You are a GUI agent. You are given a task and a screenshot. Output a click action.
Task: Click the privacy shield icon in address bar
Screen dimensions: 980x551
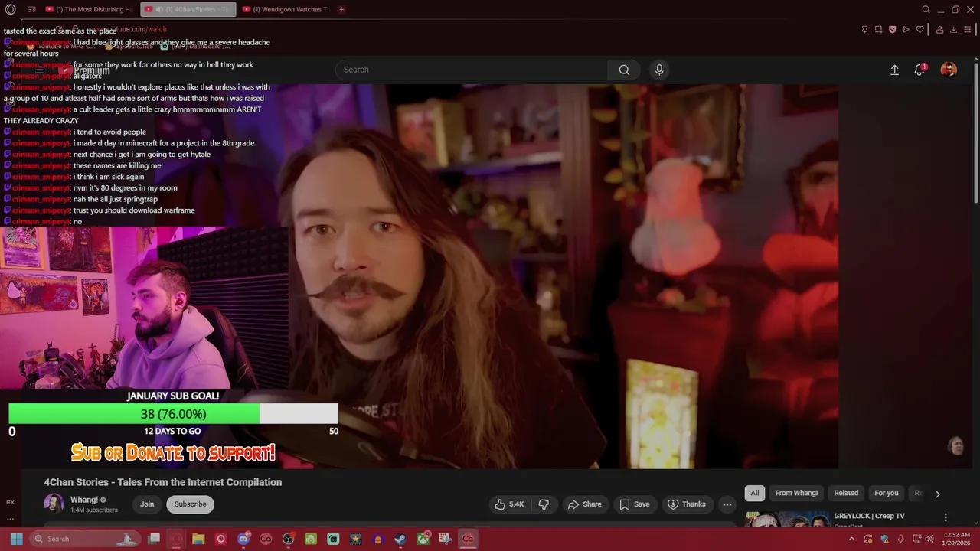(892, 30)
